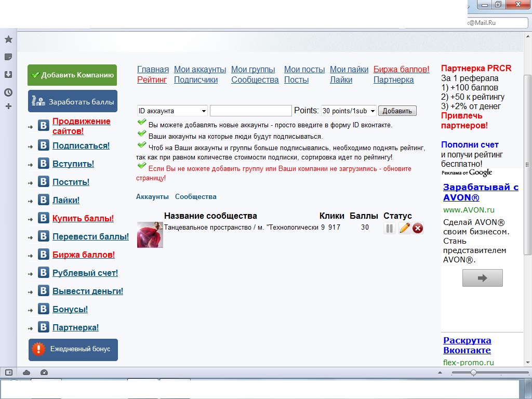Click the Ежедневный бонус button
This screenshot has width=532, height=399.
click(73, 350)
